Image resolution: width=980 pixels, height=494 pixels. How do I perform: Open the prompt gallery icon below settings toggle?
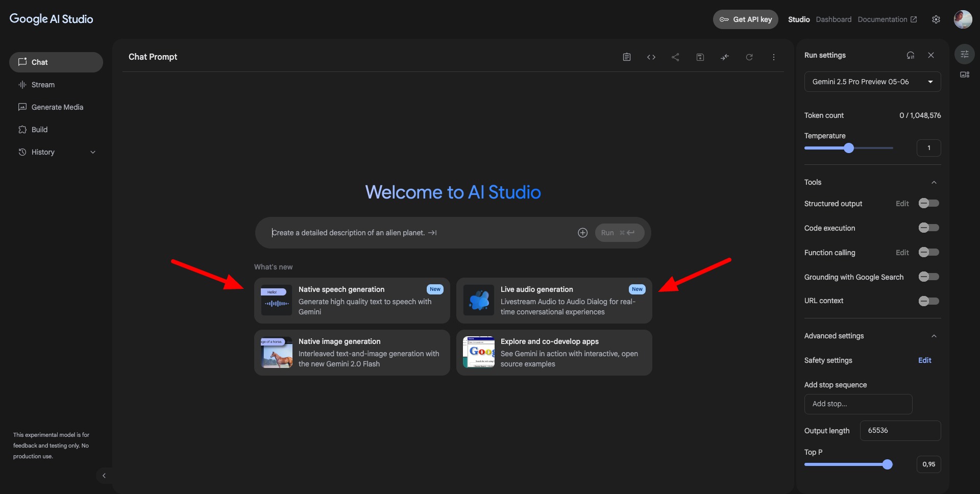click(965, 75)
